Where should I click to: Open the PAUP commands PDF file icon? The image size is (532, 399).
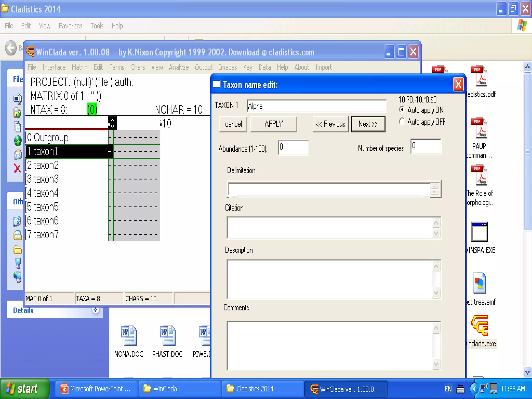point(480,128)
